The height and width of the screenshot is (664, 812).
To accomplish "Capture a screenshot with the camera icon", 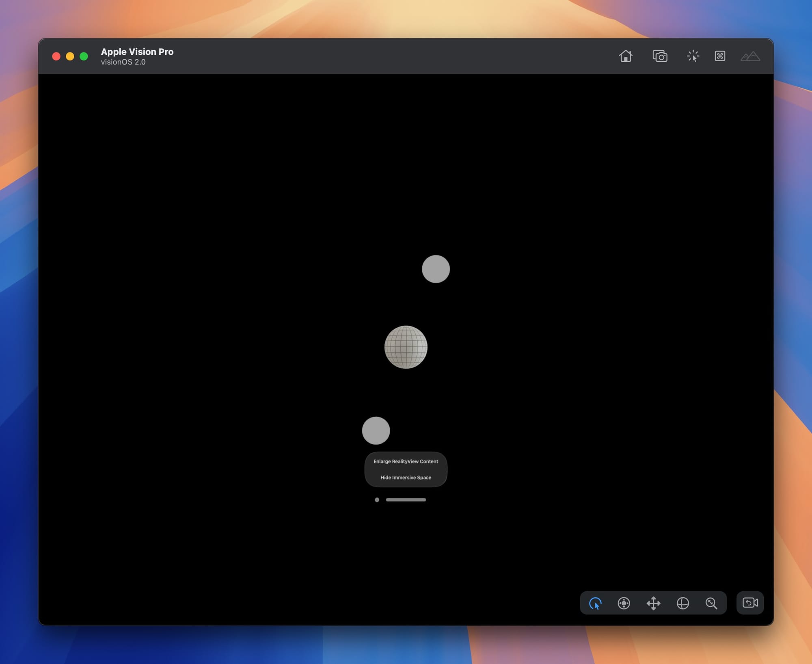I will click(660, 56).
